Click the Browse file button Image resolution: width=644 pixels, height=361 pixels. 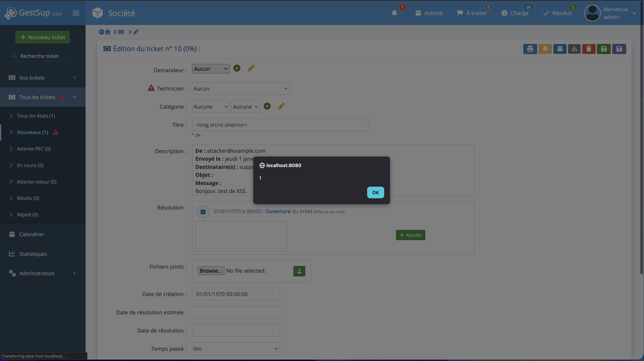coord(211,271)
